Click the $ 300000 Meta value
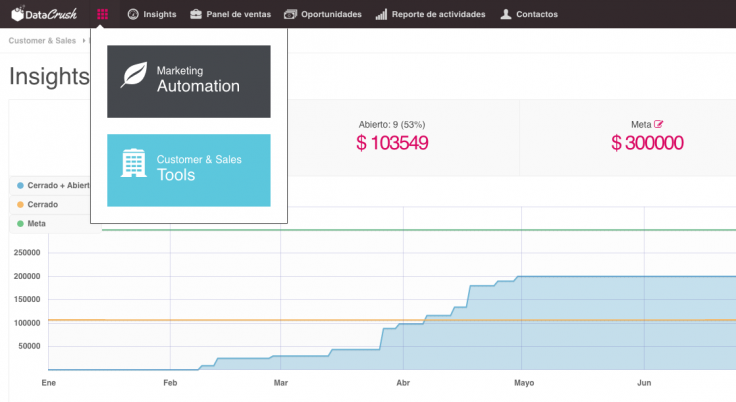The width and height of the screenshot is (736, 402). pos(647,143)
